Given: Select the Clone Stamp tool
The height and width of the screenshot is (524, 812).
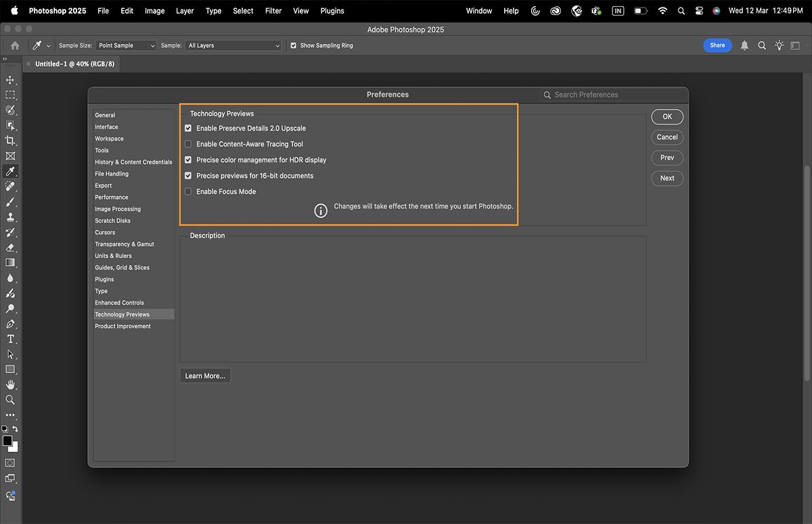Looking at the screenshot, I should click(10, 217).
